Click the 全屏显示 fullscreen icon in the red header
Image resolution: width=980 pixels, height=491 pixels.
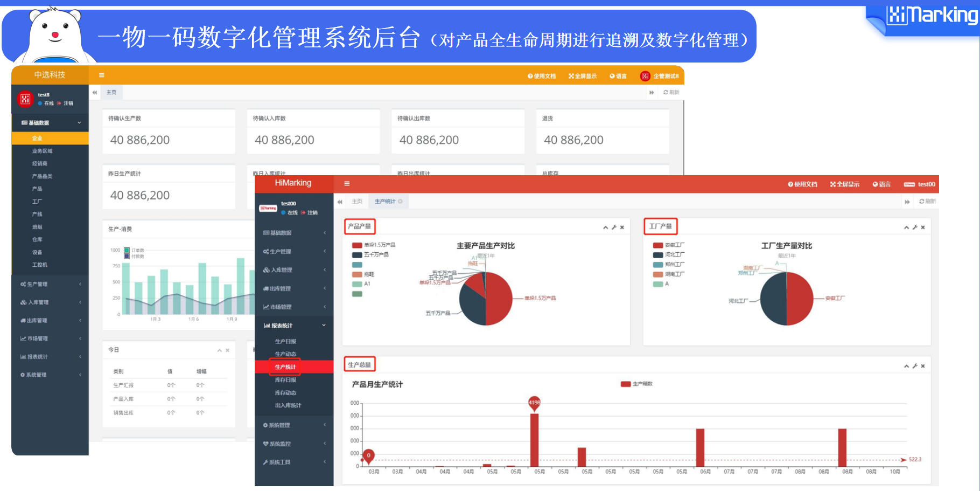click(x=844, y=184)
